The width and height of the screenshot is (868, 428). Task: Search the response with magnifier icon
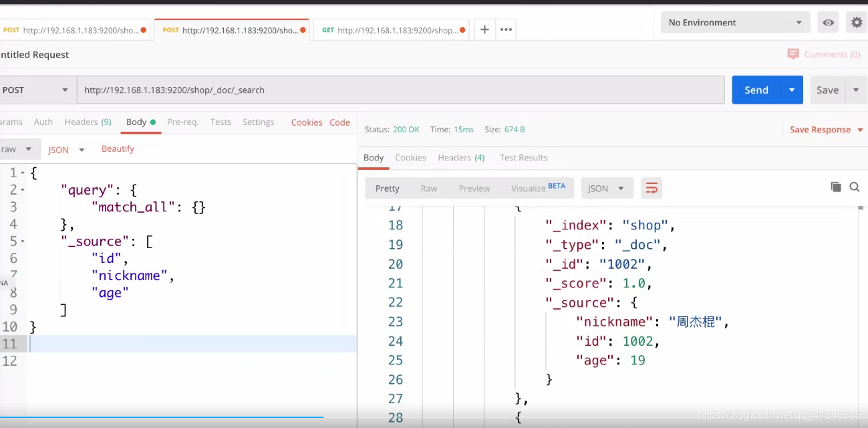(x=855, y=187)
